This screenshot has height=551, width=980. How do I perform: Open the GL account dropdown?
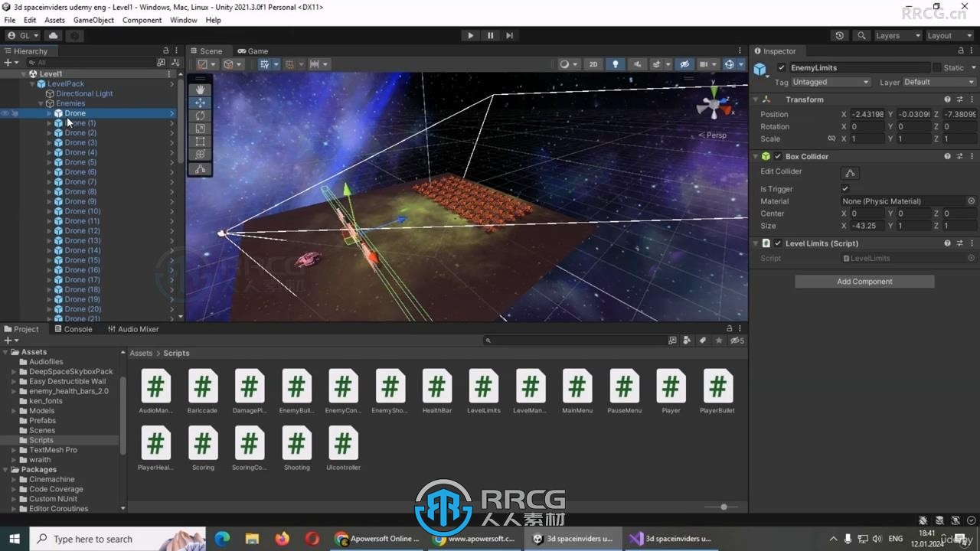click(x=24, y=35)
